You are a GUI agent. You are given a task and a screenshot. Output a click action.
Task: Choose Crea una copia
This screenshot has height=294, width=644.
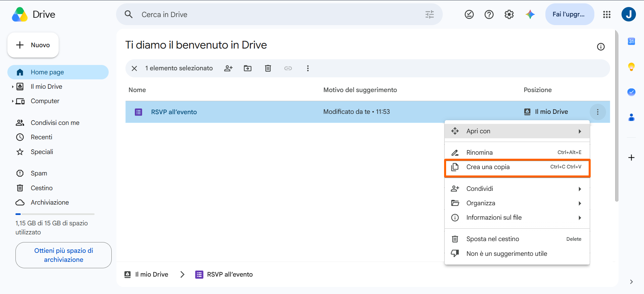tap(517, 167)
